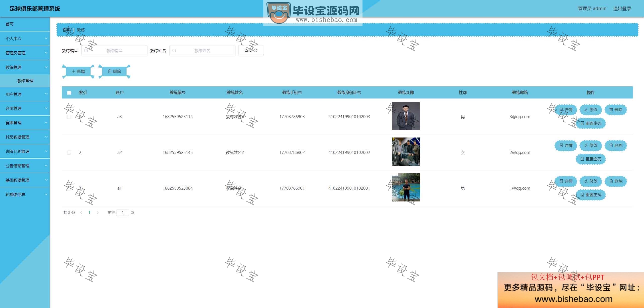644x308 pixels.
Task: Focus the 教练姓名 search input
Action: pyautogui.click(x=202, y=51)
